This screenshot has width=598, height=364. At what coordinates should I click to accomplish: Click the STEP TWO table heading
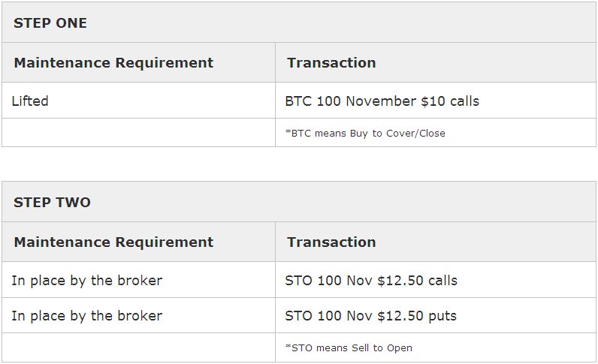coord(52,203)
